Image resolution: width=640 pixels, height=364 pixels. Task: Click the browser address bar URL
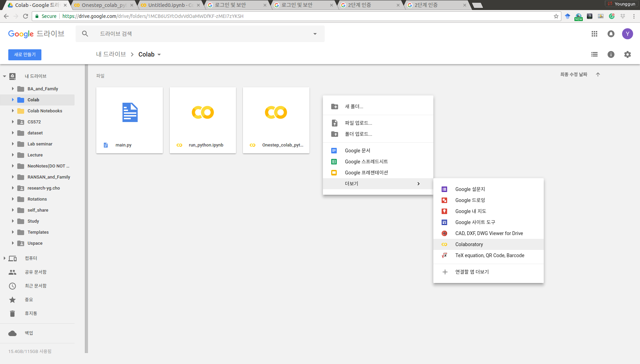click(x=153, y=16)
